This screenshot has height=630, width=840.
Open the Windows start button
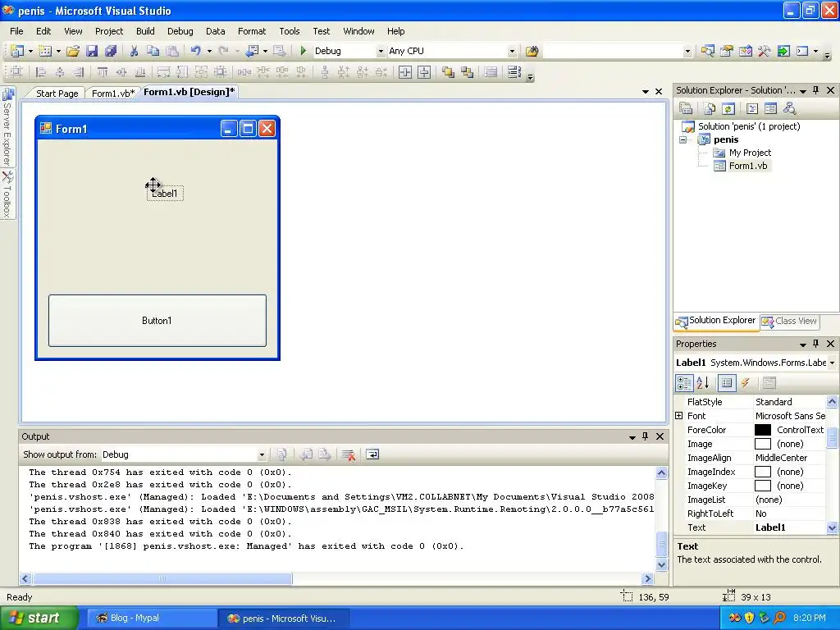click(39, 618)
